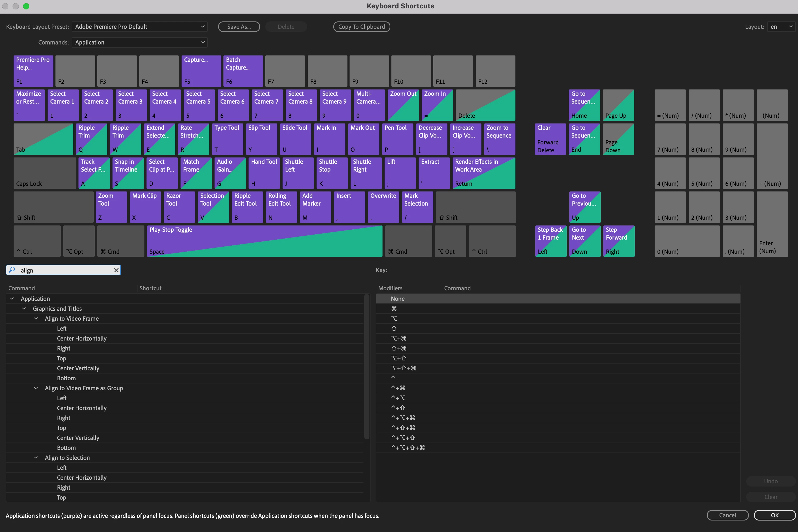Select the Snap in Timeline key
Image resolution: width=798 pixels, height=532 pixels.
point(128,173)
